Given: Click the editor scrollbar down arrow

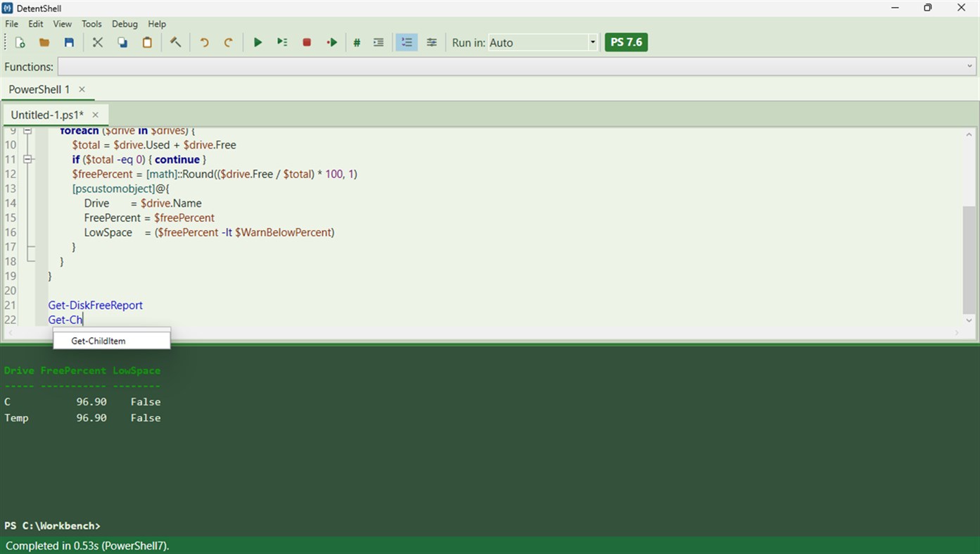Looking at the screenshot, I should [969, 321].
